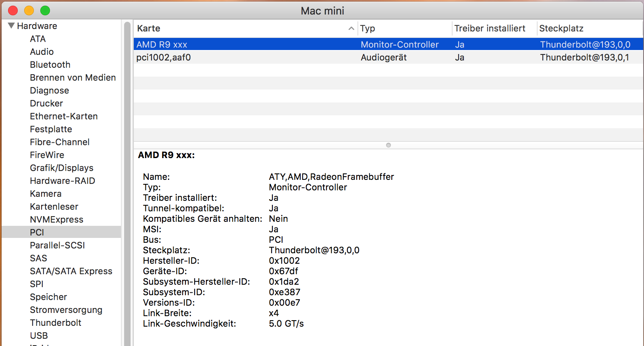This screenshot has width=644, height=346.
Task: Open the Hardware-RAID category
Action: pos(62,181)
